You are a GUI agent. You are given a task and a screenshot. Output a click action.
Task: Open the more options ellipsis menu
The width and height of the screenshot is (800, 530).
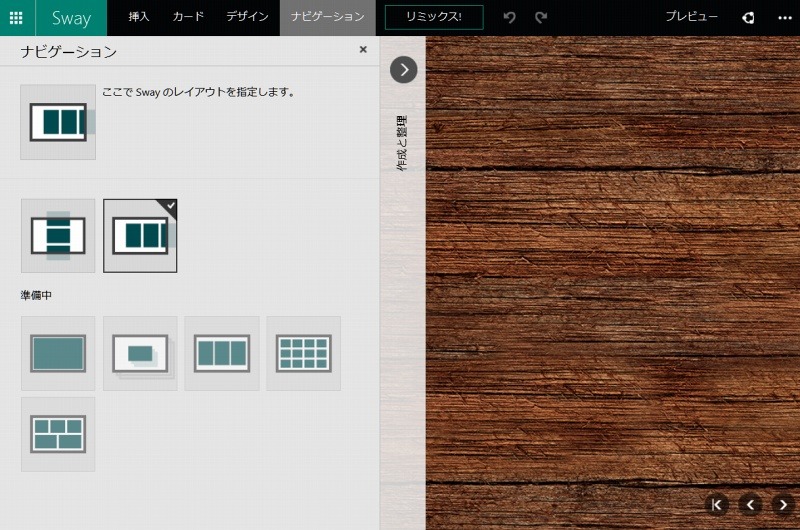tap(785, 18)
